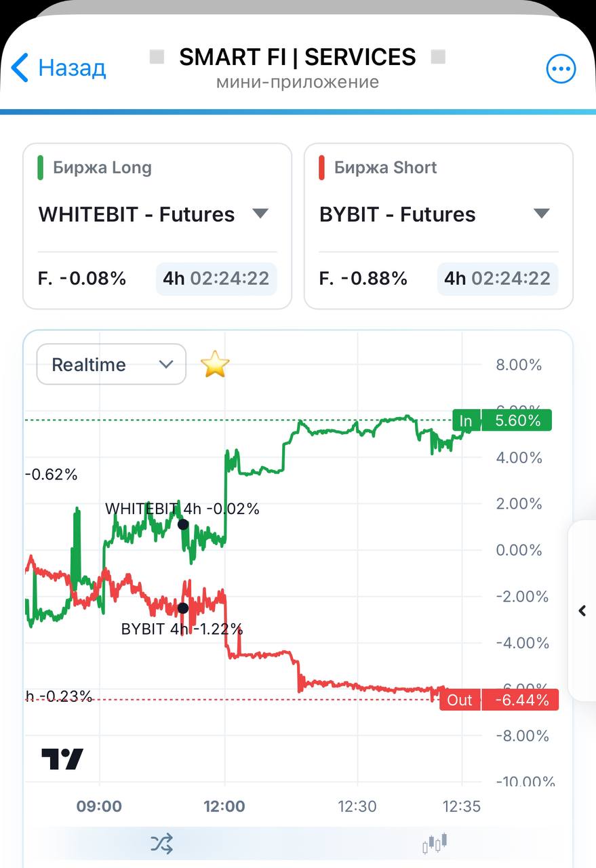Click the 0.00% price axis level
The width and height of the screenshot is (596, 868).
pos(519,550)
